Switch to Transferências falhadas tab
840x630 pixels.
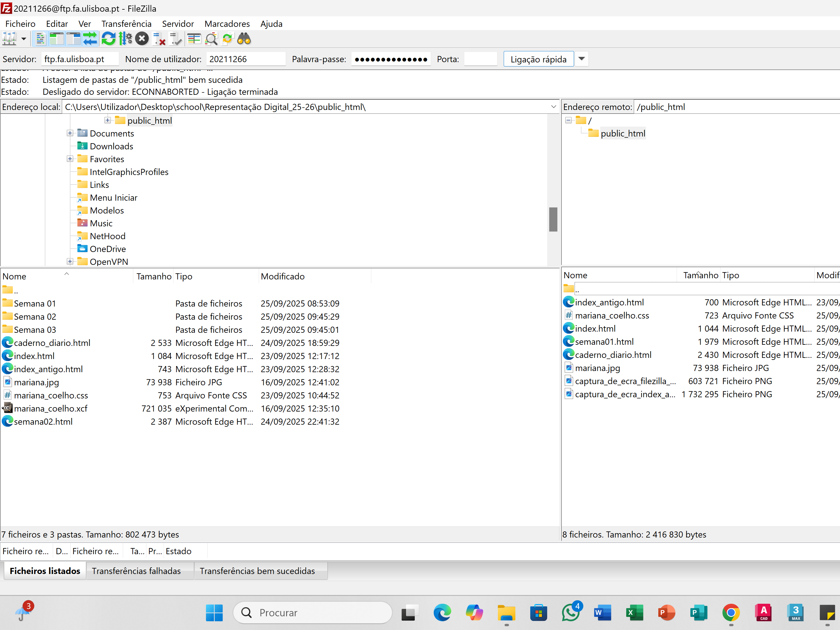point(136,571)
